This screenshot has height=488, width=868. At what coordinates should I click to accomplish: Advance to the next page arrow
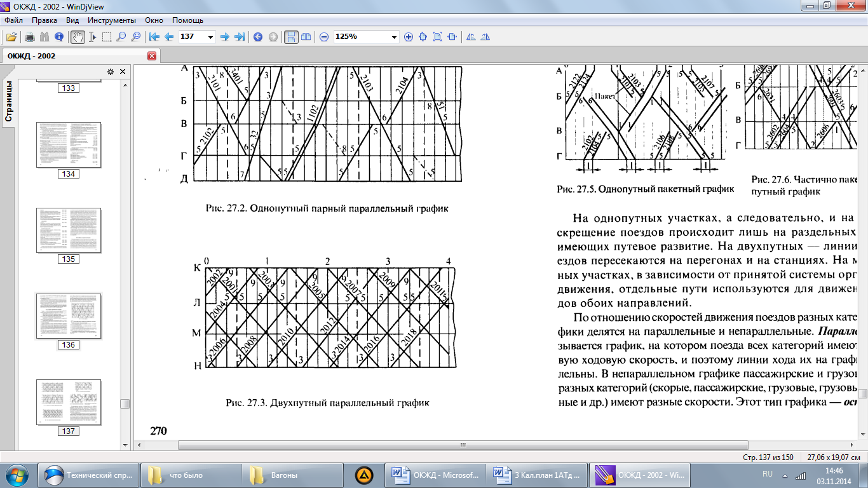pos(224,37)
